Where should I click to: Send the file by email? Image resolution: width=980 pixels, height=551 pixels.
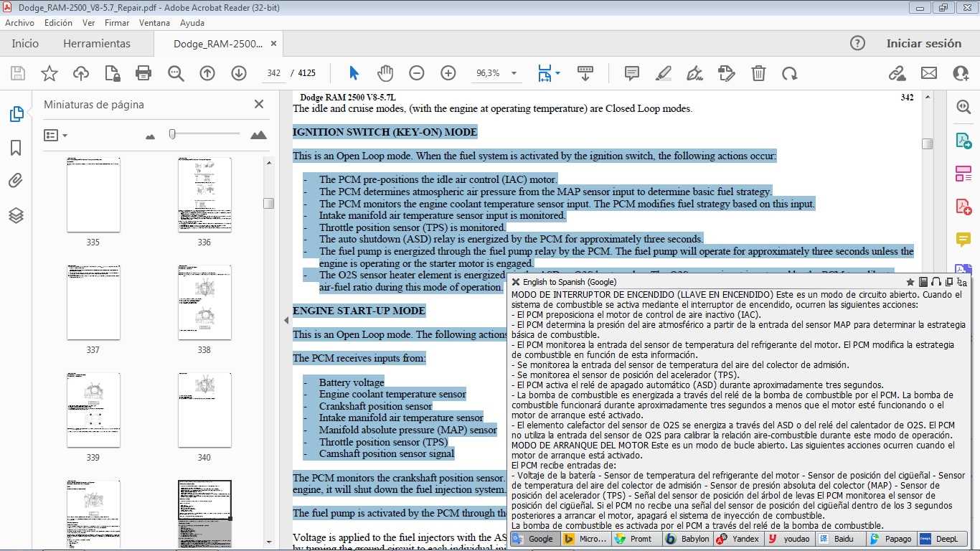pyautogui.click(x=929, y=73)
